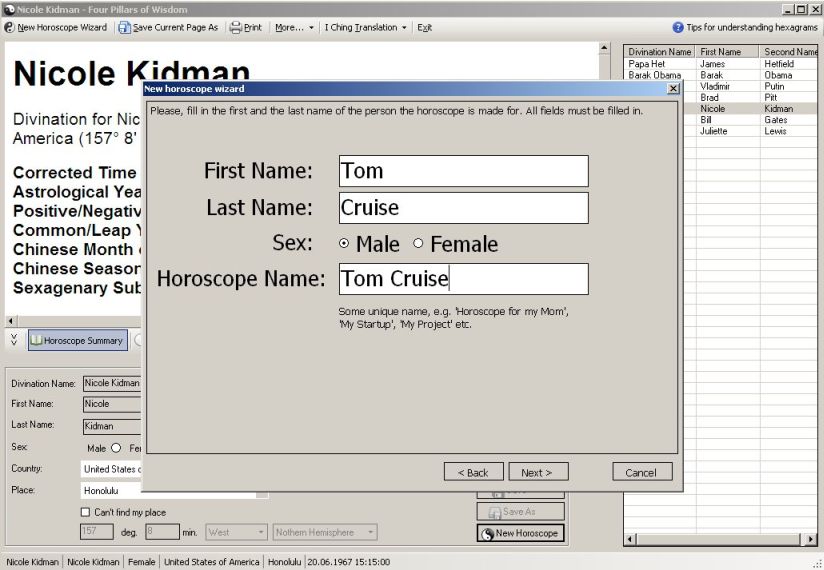
Task: Click the Divination Name column header
Action: coord(660,51)
